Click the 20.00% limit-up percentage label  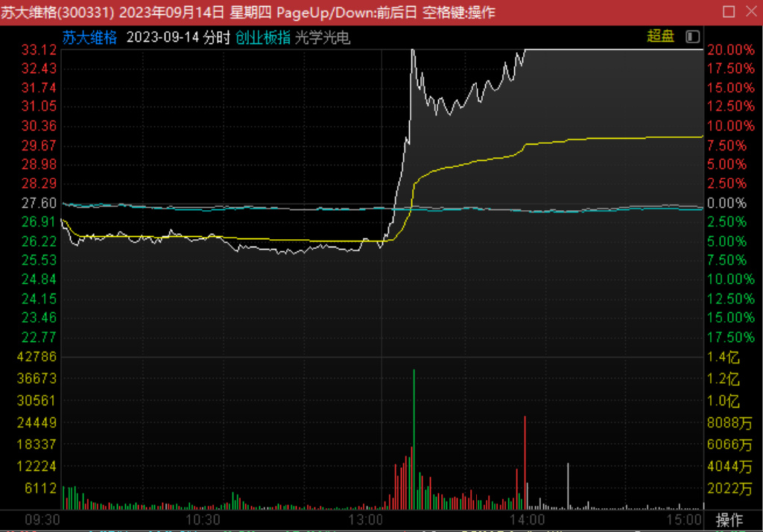pyautogui.click(x=730, y=50)
